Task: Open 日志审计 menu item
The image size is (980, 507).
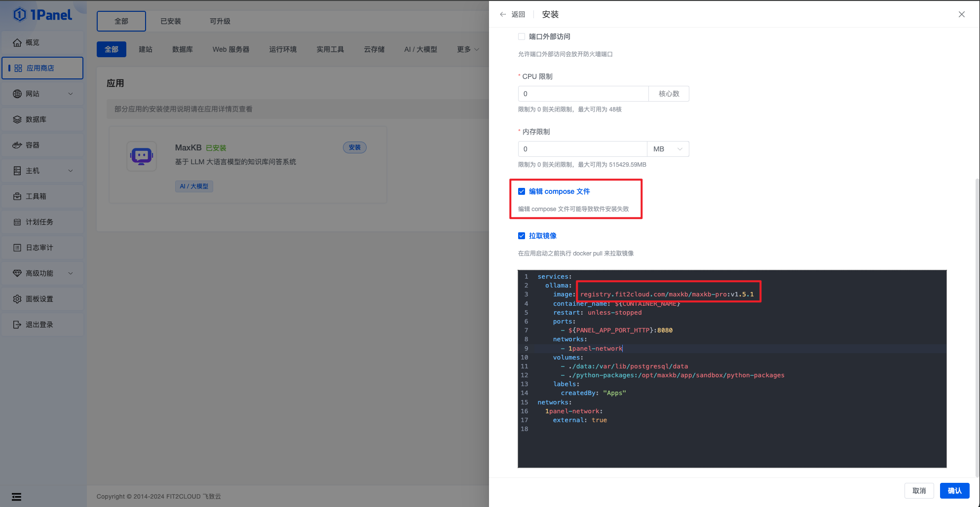Action: click(x=42, y=248)
